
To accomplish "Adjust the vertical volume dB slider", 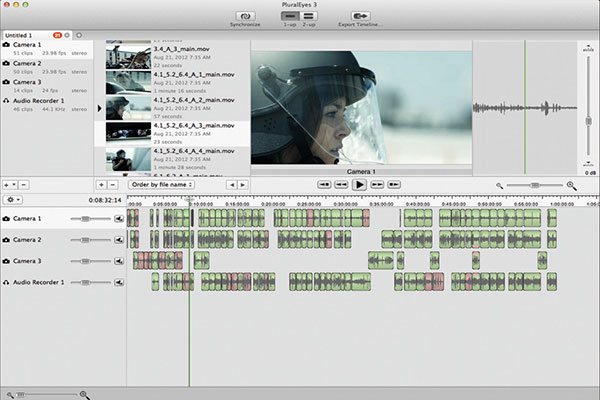I will (x=589, y=121).
